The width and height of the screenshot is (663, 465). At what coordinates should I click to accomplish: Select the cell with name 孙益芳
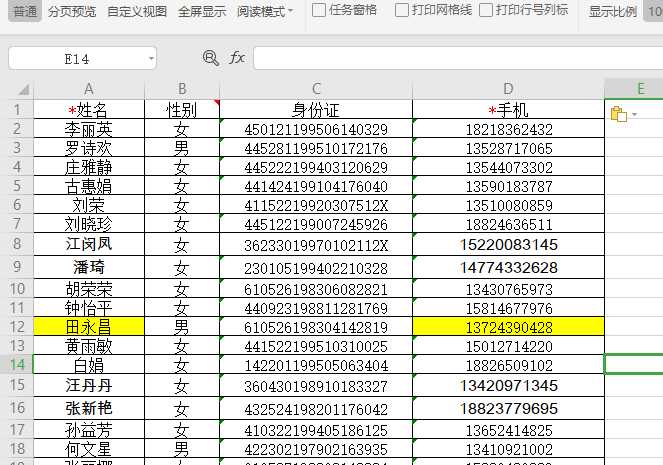click(89, 429)
